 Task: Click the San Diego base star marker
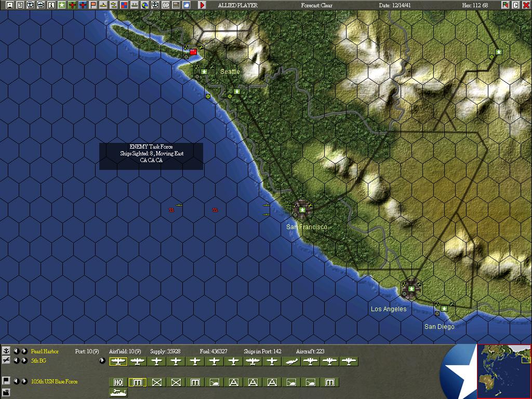(x=444, y=309)
